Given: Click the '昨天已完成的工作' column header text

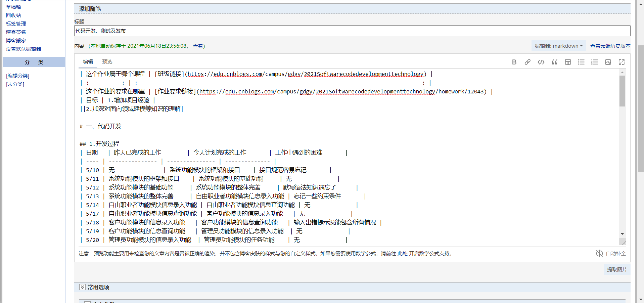Looking at the screenshot, I should click(138, 153).
